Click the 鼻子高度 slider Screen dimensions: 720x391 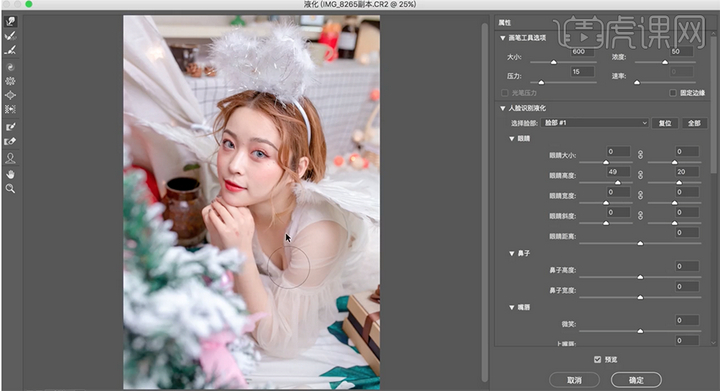[x=640, y=277]
